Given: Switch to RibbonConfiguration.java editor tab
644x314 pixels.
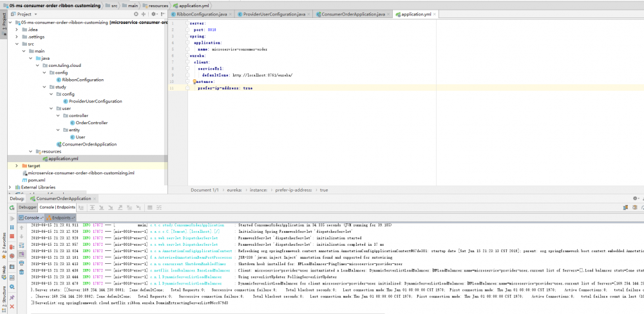Looking at the screenshot, I should point(202,14).
